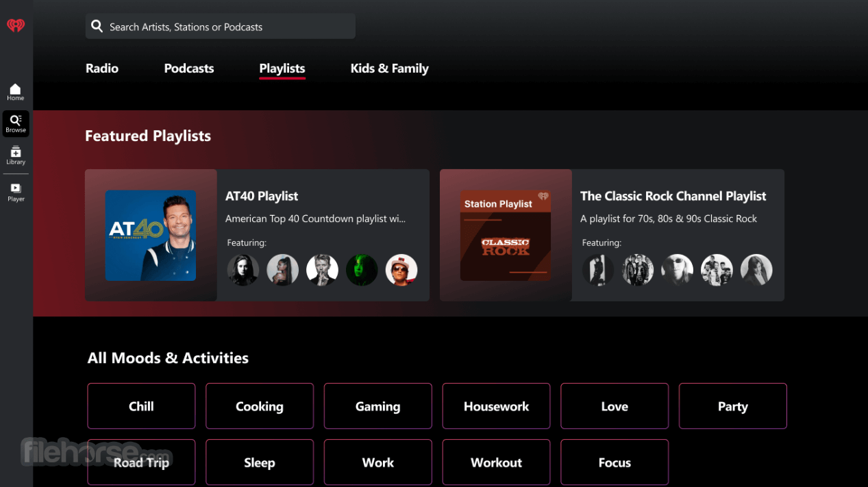868x487 pixels.
Task: Select first featured artist avatar in Classic Rock card
Action: 598,270
